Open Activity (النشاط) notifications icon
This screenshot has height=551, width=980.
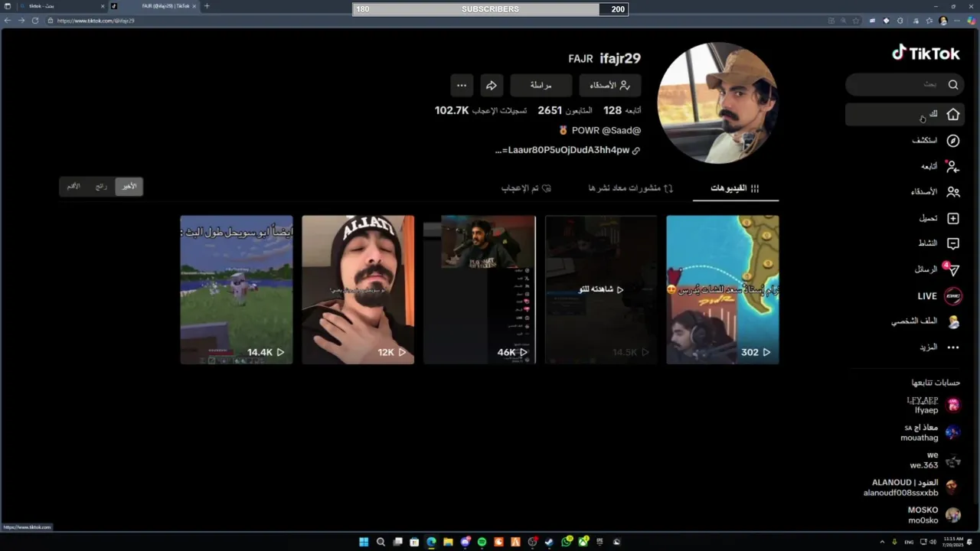click(953, 243)
